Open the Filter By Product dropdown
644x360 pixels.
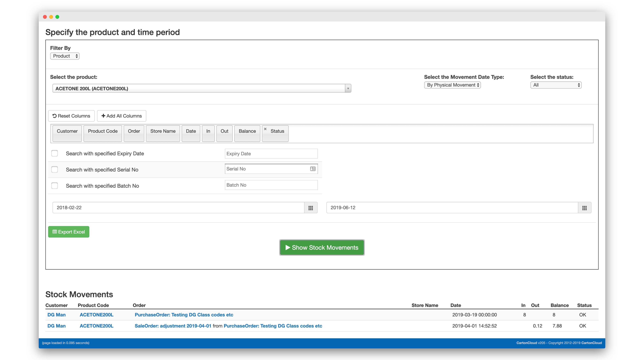pyautogui.click(x=65, y=56)
